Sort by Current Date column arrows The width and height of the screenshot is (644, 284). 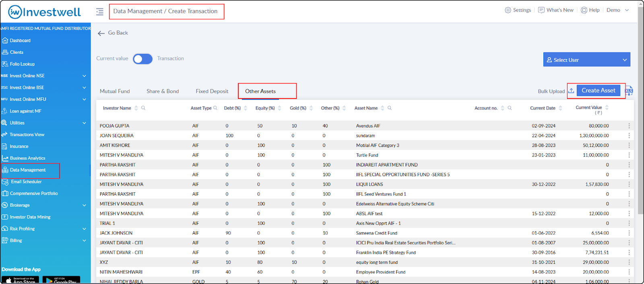pyautogui.click(x=560, y=108)
